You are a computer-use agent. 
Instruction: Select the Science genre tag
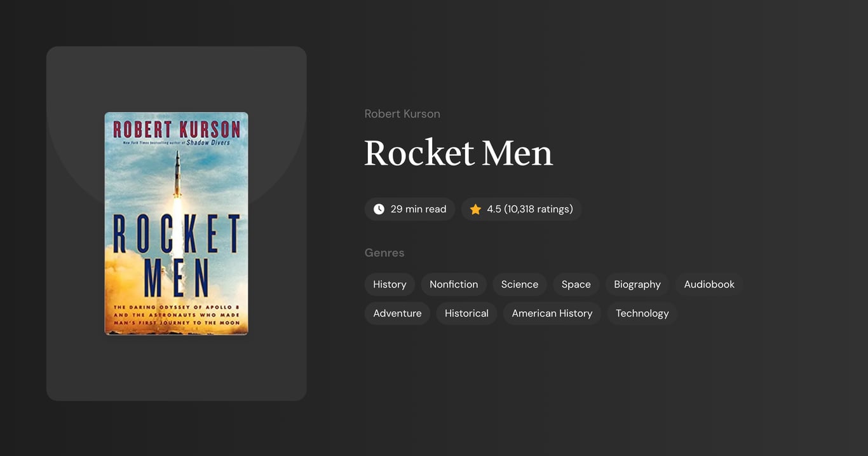click(x=519, y=284)
